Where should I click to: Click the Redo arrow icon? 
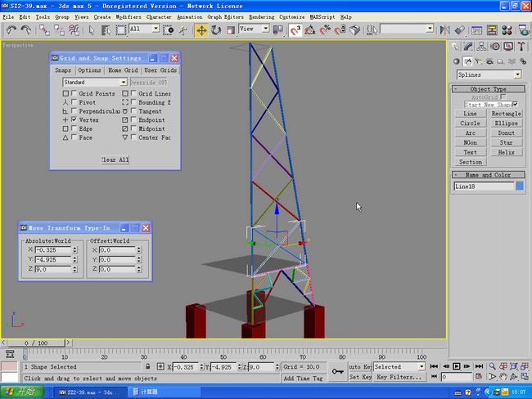26,30
